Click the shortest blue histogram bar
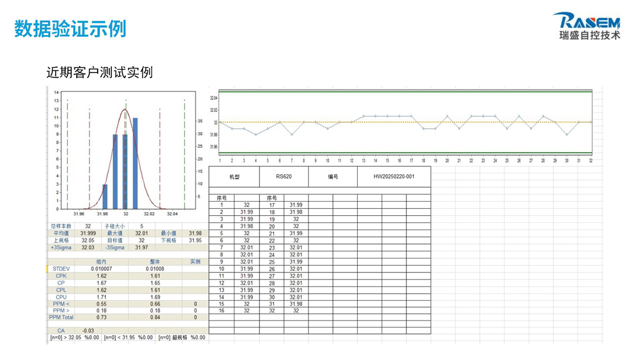 (105, 196)
